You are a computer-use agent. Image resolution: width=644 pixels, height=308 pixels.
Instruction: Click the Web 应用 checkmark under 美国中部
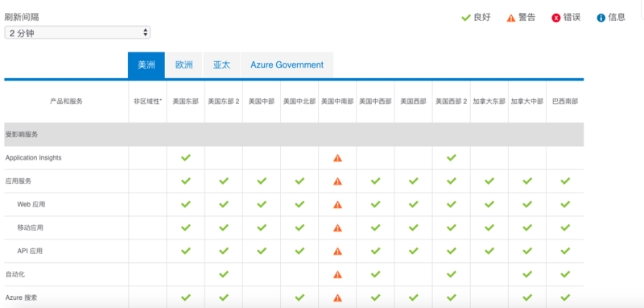(x=262, y=204)
